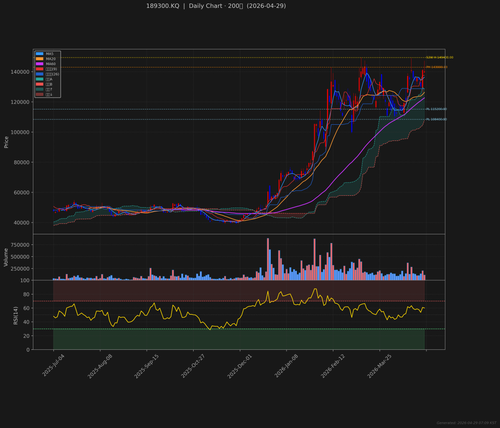This screenshot has width=500, height=428.
Task: Click the red (9) line legend swatch
Action: coord(40,69)
